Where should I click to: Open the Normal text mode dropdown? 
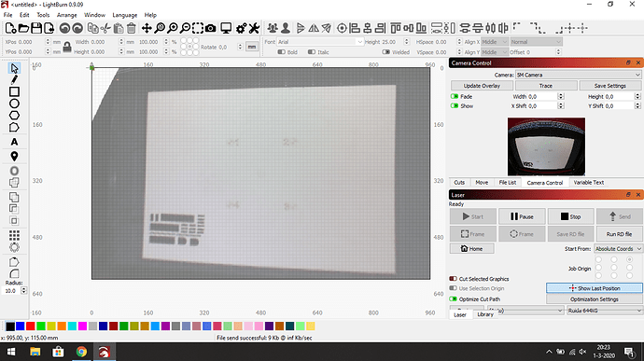(x=536, y=41)
